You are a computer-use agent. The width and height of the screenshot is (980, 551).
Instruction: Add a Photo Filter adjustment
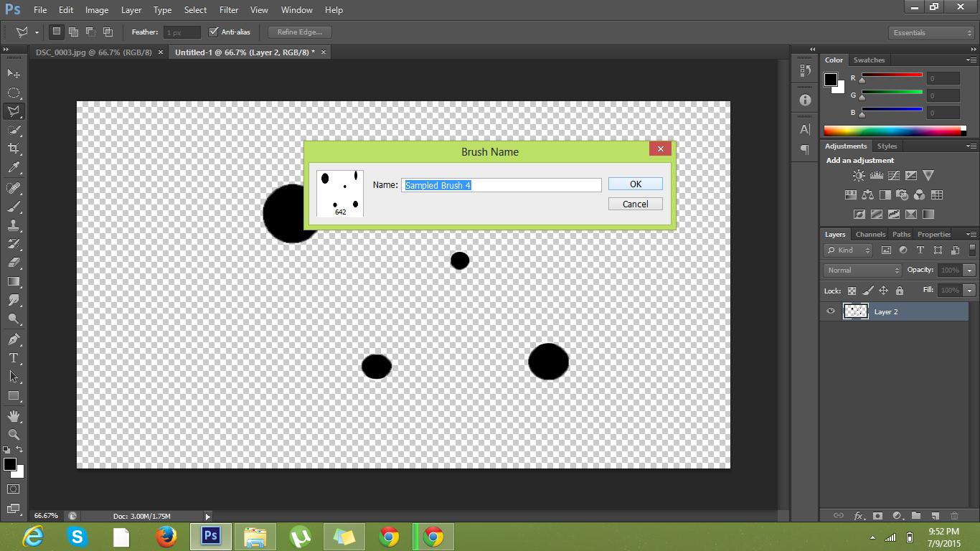pos(903,194)
